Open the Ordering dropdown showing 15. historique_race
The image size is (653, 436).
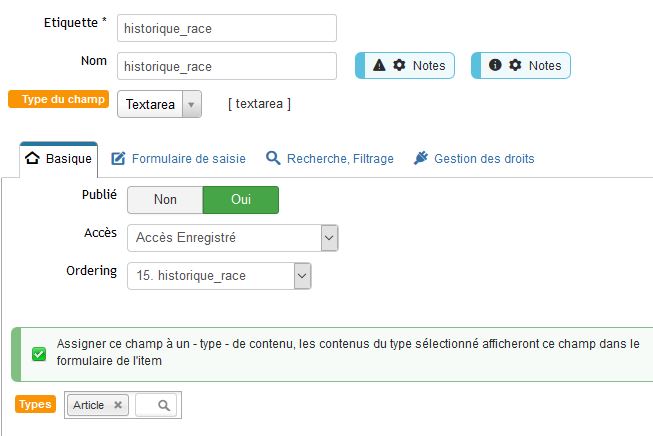(219, 276)
